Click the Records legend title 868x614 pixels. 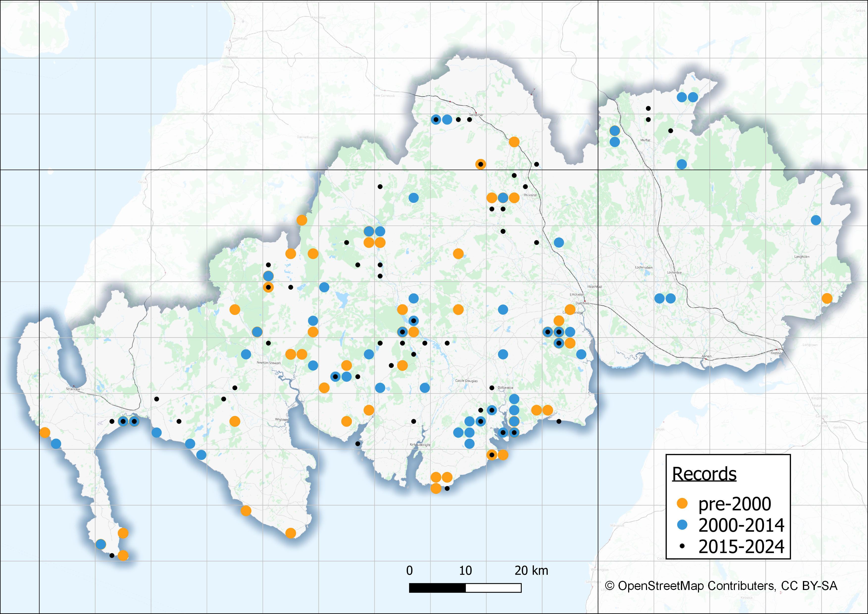coord(704,474)
